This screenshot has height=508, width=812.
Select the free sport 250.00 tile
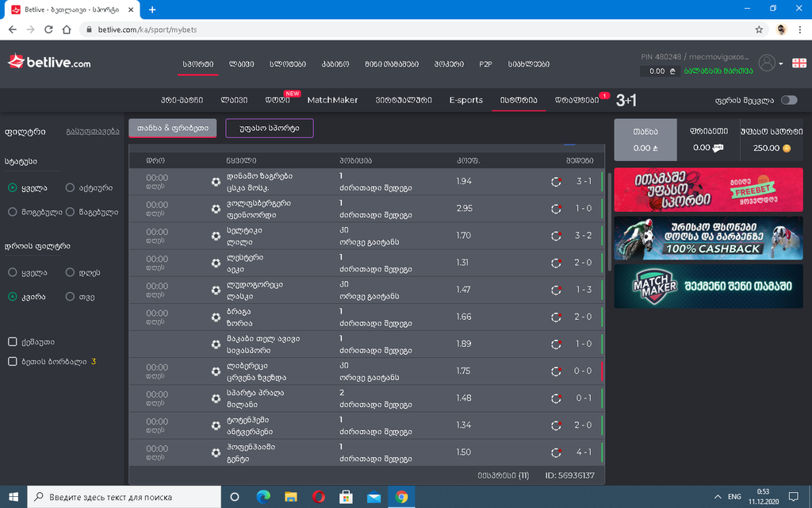tap(772, 140)
